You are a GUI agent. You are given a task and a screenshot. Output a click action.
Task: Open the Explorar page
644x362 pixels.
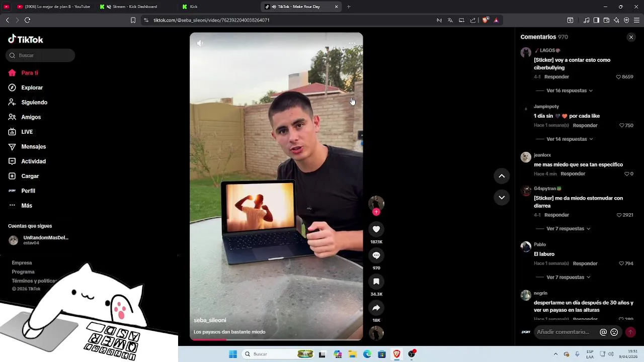click(26, 87)
